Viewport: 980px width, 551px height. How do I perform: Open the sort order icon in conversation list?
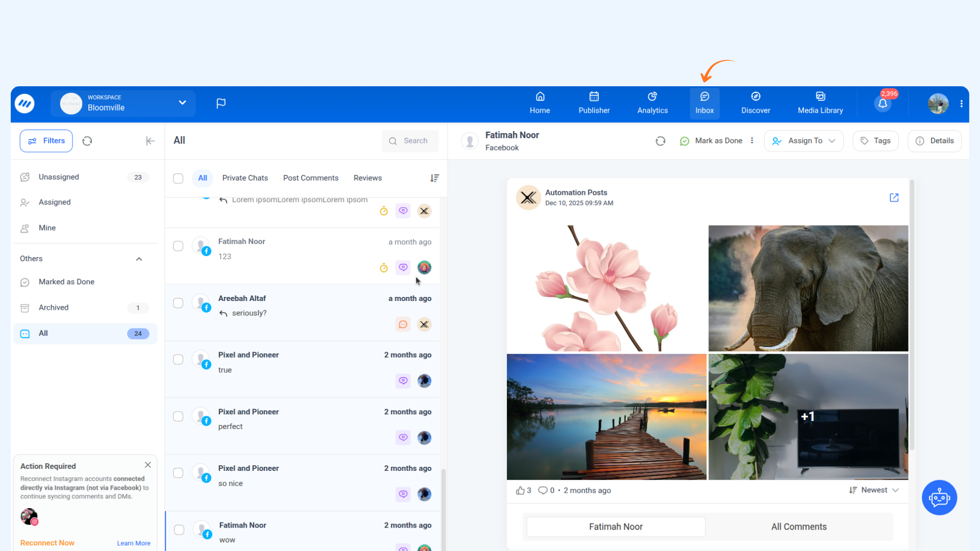pos(434,178)
